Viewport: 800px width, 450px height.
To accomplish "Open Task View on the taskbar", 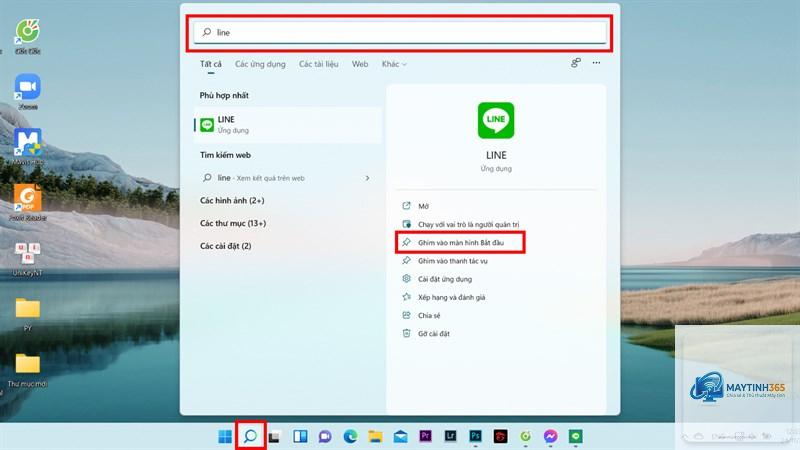I will tap(274, 436).
